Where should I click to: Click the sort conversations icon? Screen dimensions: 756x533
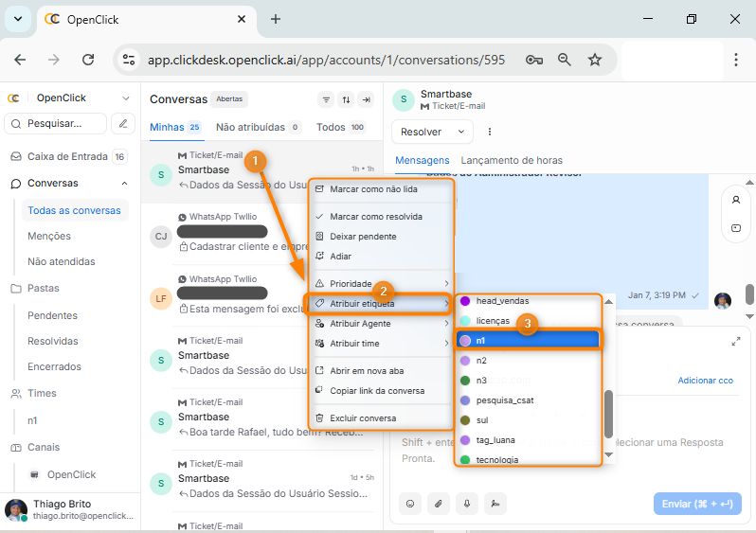(346, 99)
